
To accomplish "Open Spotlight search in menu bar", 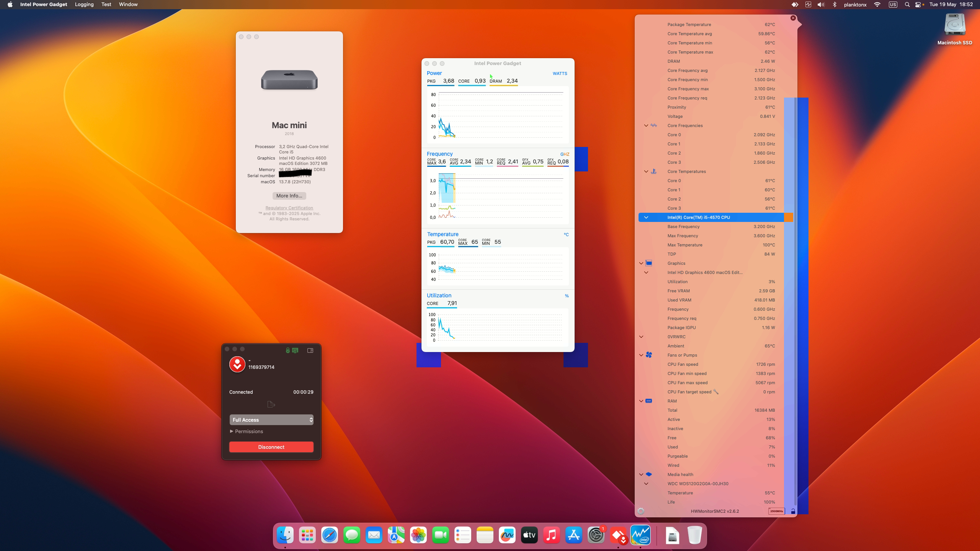I will coord(907,5).
